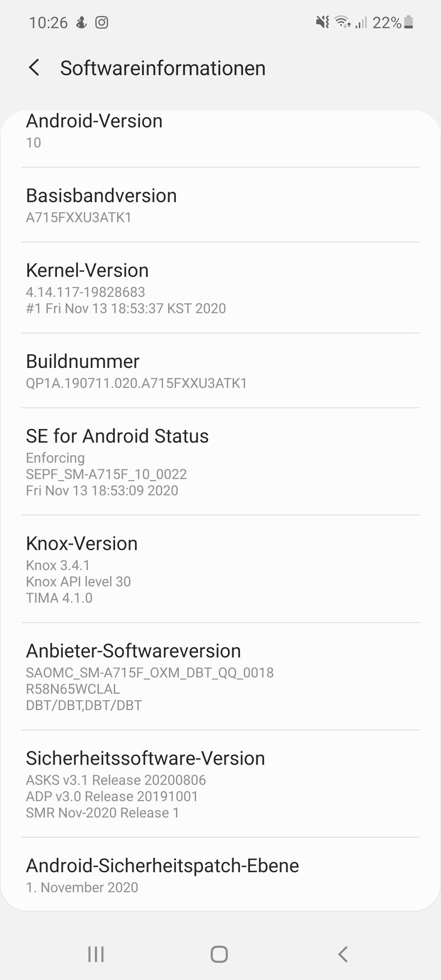Tap the Sicherheitssoftware-Version entry
Viewport: 441px width, 980px height.
[220, 784]
